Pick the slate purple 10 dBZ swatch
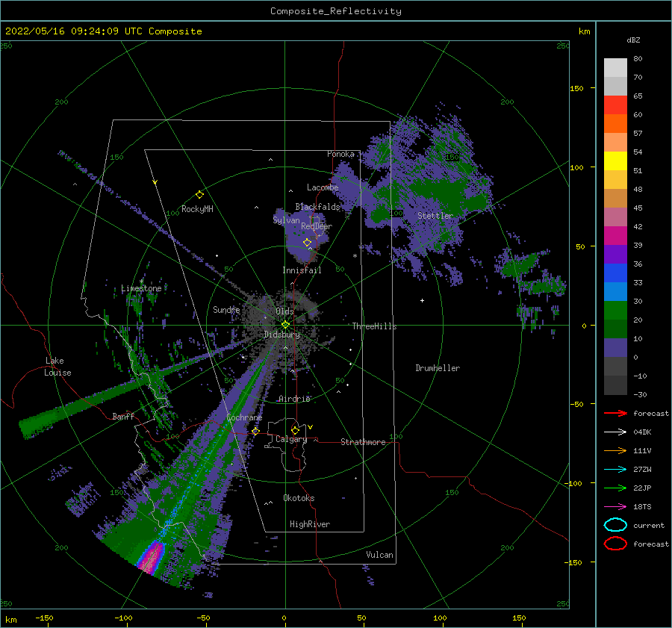This screenshot has width=672, height=628. [615, 347]
